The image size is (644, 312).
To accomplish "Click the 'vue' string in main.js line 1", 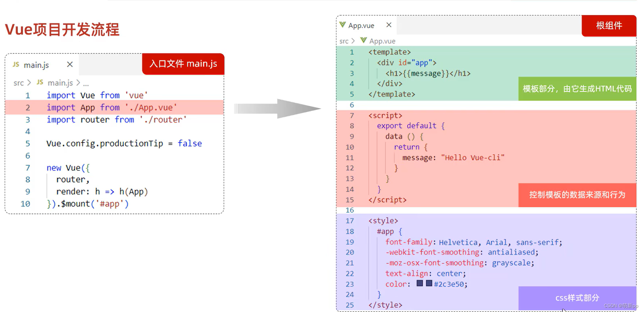I will tap(136, 95).
